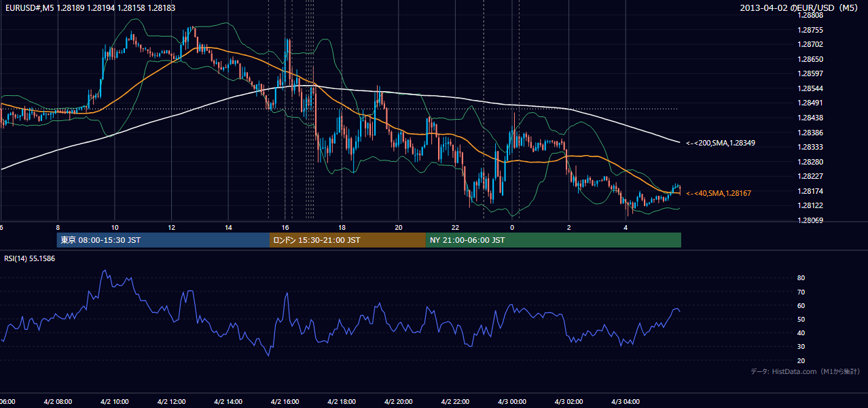Click the 4/3 04:00 time axis label
The width and height of the screenshot is (868, 408).
coord(626,402)
